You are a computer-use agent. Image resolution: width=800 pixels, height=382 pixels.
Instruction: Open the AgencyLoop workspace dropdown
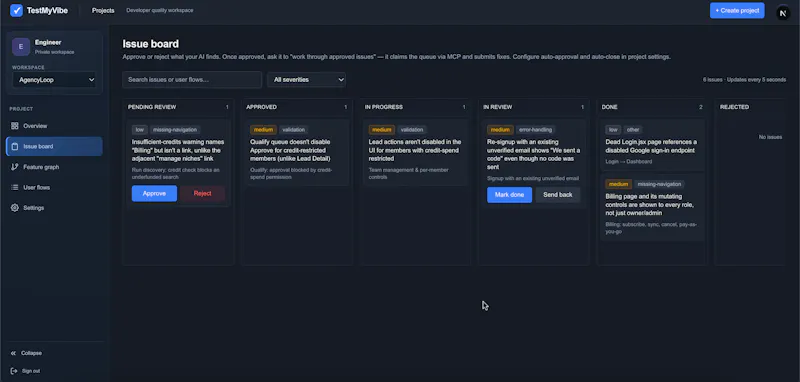pos(54,80)
